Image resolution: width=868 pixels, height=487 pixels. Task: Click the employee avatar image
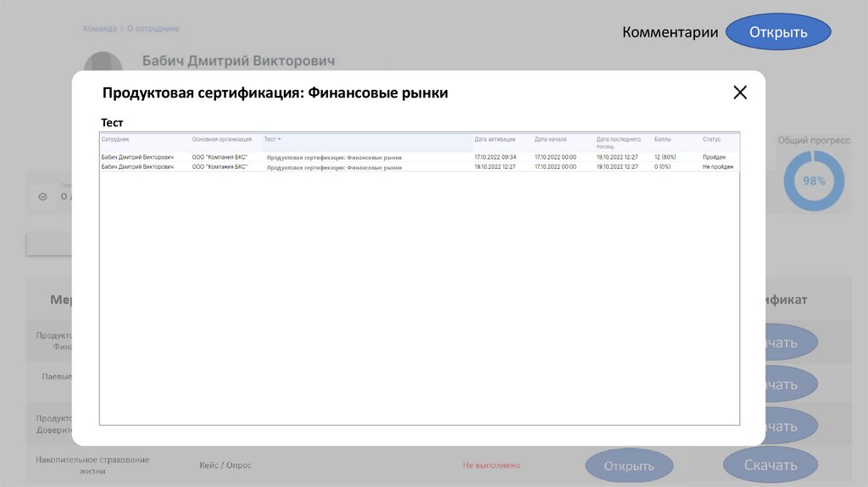[103, 62]
